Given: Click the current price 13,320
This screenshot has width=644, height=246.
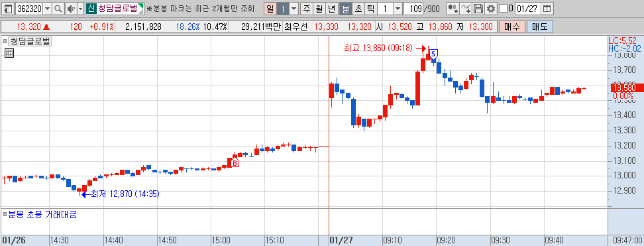Looking at the screenshot, I should (x=28, y=27).
